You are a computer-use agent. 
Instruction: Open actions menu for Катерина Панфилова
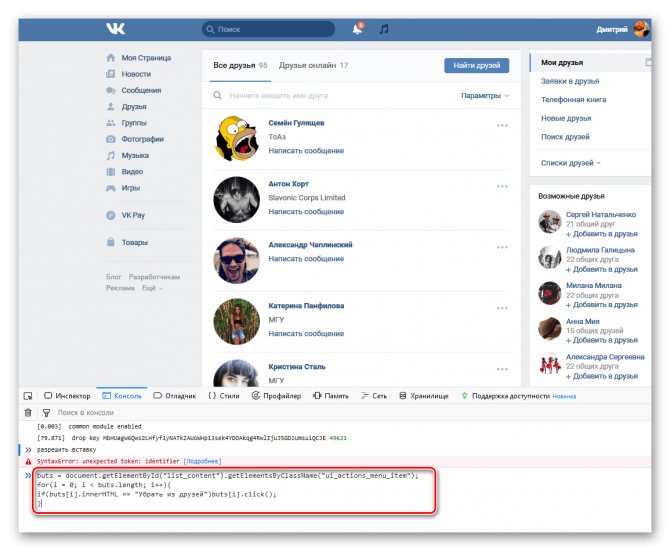(502, 308)
